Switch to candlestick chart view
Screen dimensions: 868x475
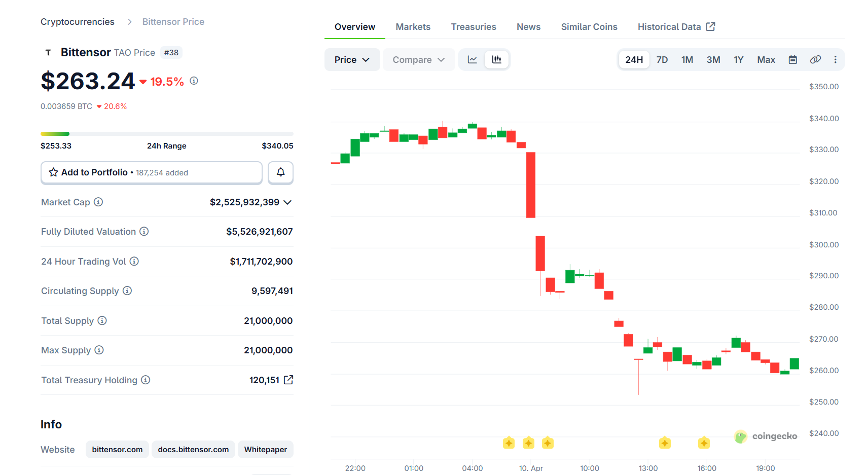496,60
